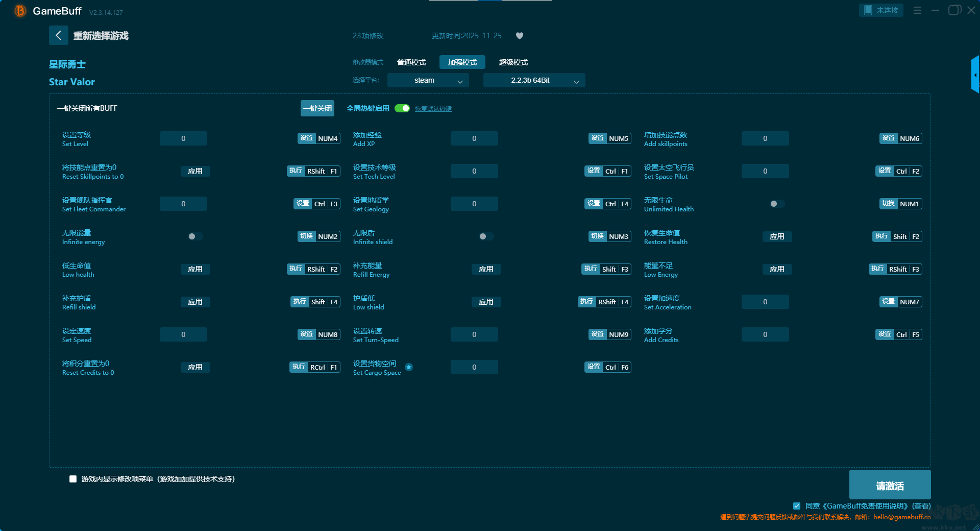Click the maximize window icon
The width and height of the screenshot is (980, 531).
(x=954, y=10)
